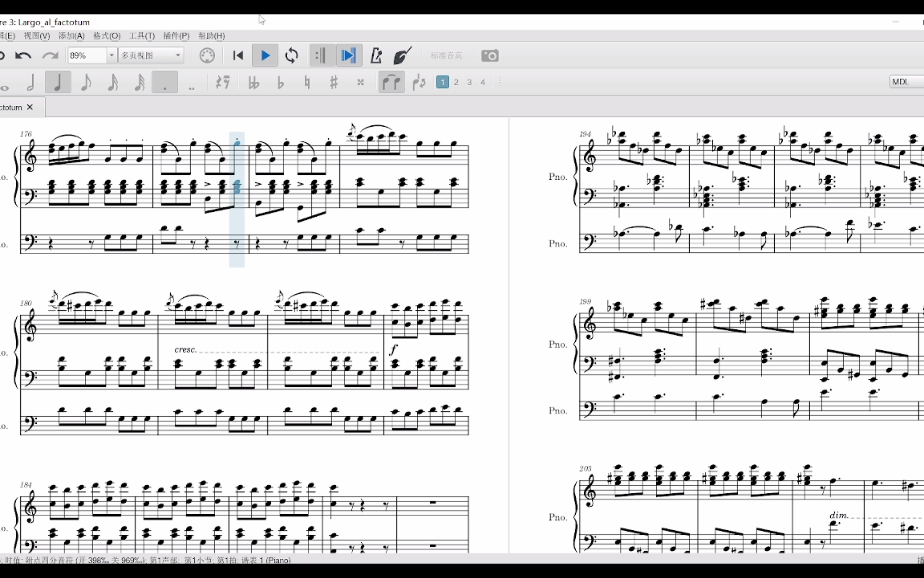Open the Add (A) menu
The image size is (924, 578).
pyautogui.click(x=71, y=36)
